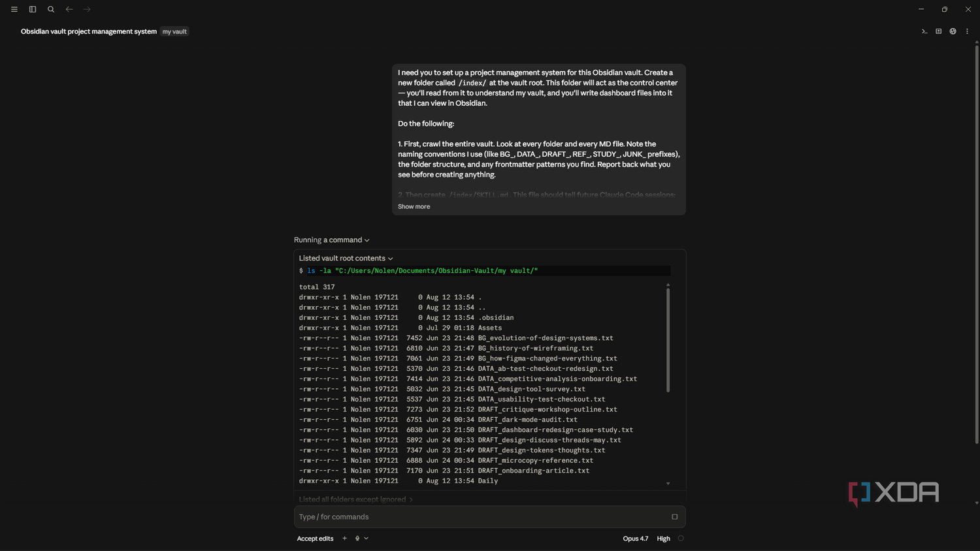Viewport: 980px width, 551px height.
Task: Click the microphone voice input icon
Action: click(x=357, y=539)
